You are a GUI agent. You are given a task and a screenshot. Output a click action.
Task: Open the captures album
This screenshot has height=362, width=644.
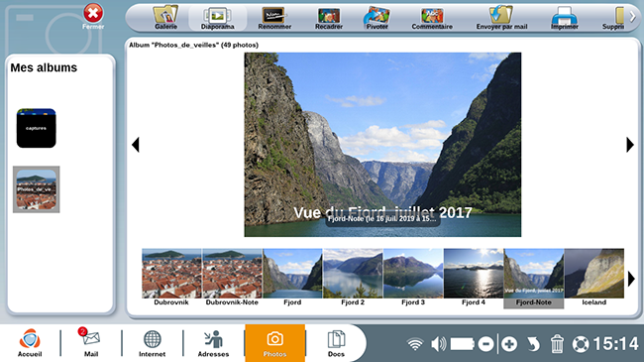(36, 128)
